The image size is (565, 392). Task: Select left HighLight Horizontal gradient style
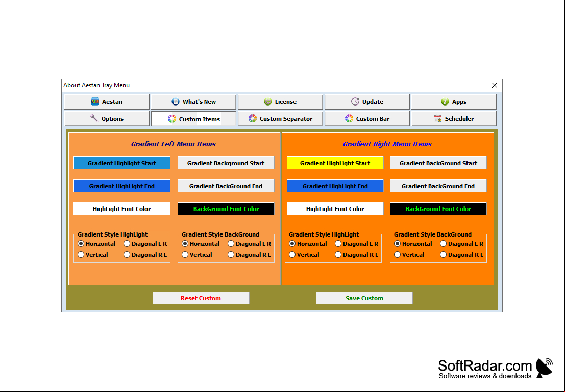click(96, 244)
